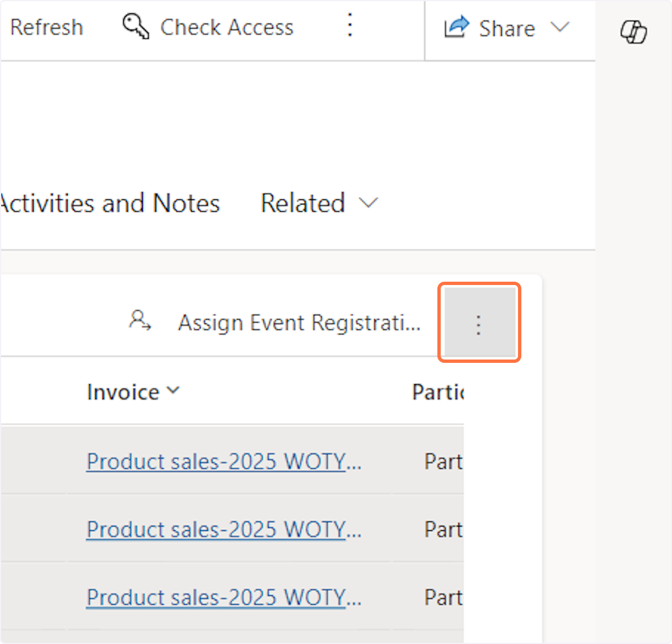Screen dimensions: 672x644
Task: Open the first Product sales-2025 WOTY invoice link
Action: point(223,461)
